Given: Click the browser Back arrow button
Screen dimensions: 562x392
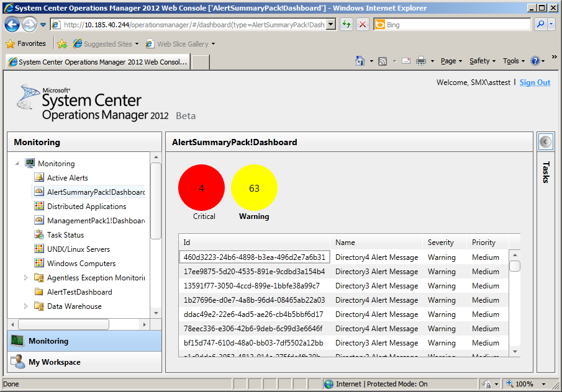Looking at the screenshot, I should click(x=12, y=24).
